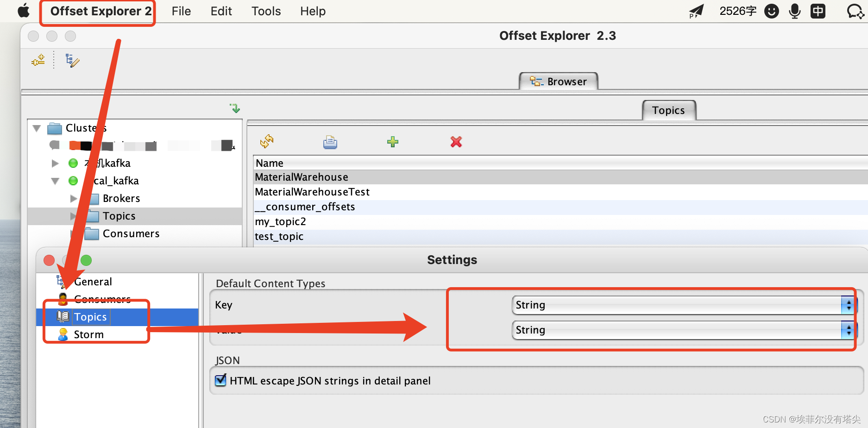The height and width of the screenshot is (428, 868).
Task: Open the Value content type dropdown
Action: tap(685, 330)
